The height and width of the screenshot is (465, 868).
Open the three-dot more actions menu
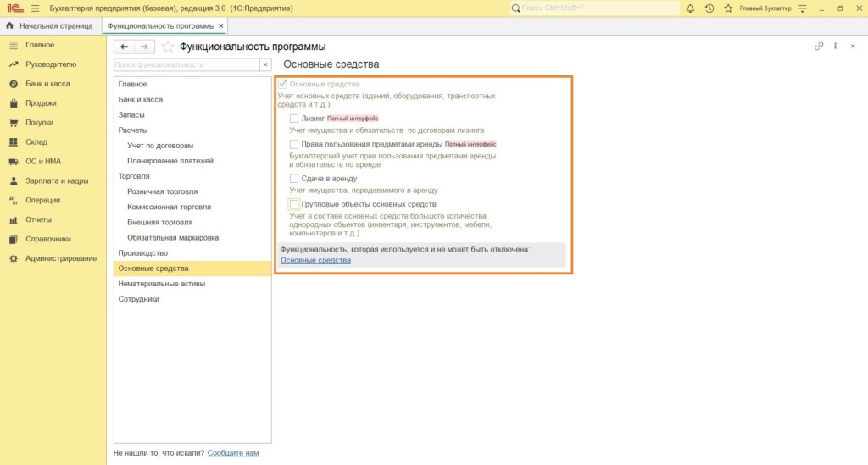(x=836, y=47)
